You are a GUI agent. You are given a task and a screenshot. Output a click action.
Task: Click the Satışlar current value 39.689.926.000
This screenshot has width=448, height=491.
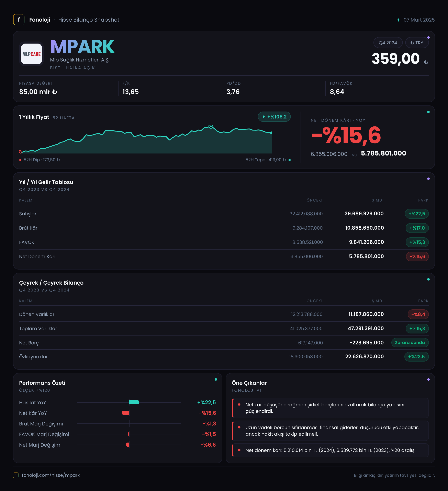[364, 214]
